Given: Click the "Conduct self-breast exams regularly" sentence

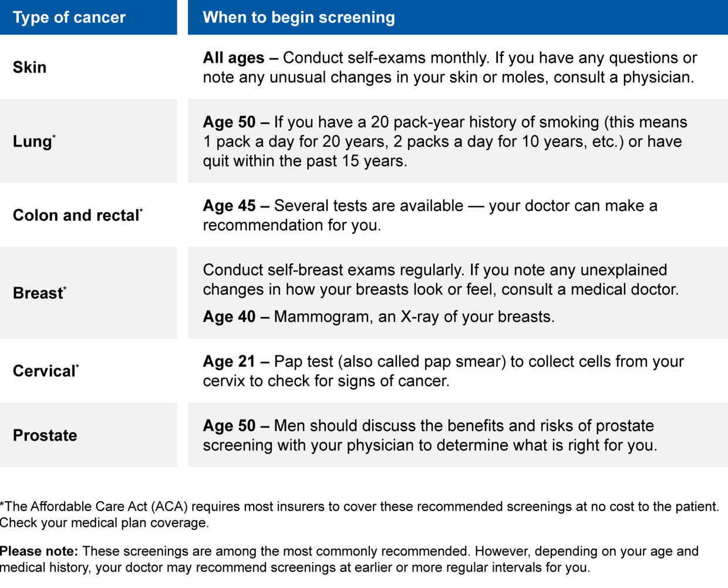Looking at the screenshot, I should 333,270.
